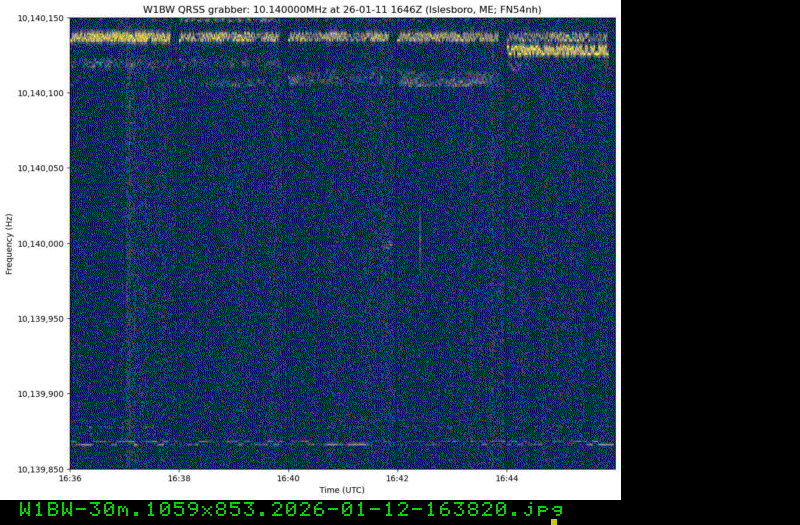Click the frequency label 10,140,150
The image size is (800, 525).
point(41,18)
